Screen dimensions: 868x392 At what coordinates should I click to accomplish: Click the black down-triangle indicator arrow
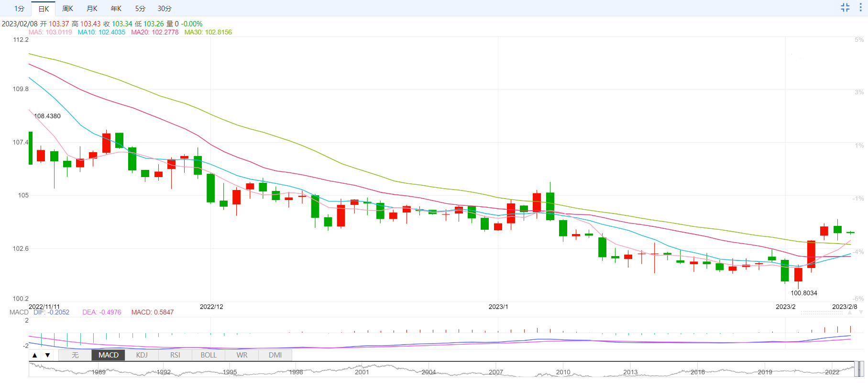(47, 355)
